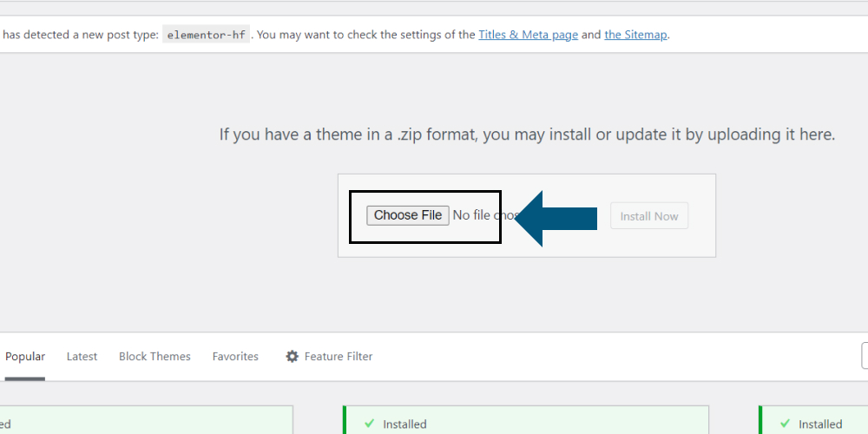The height and width of the screenshot is (434, 868).
Task: Click the search box at the filter bar edge
Action: click(865, 356)
